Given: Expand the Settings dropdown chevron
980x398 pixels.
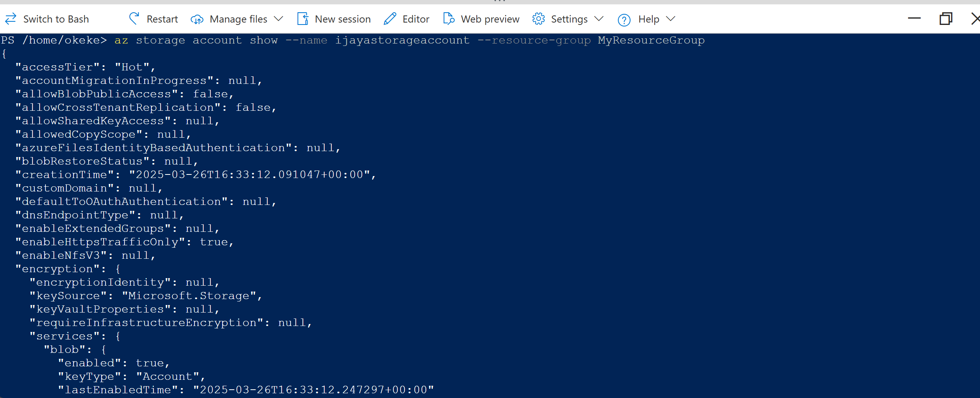Looking at the screenshot, I should pos(599,19).
